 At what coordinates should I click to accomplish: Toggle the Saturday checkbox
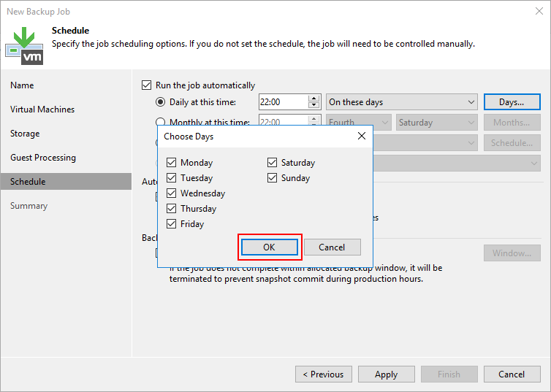273,163
